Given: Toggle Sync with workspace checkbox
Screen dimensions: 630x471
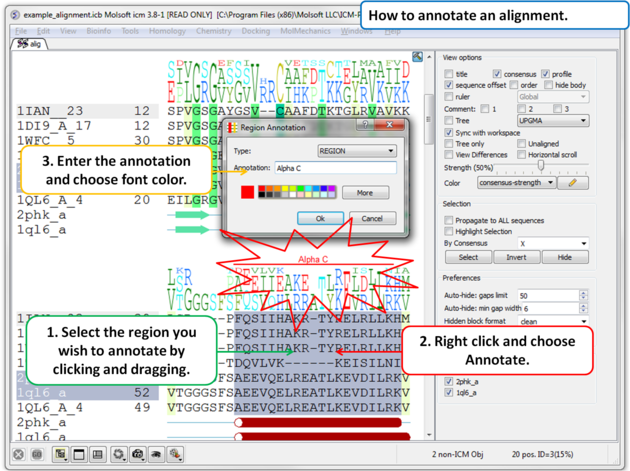Looking at the screenshot, I should coord(449,132).
